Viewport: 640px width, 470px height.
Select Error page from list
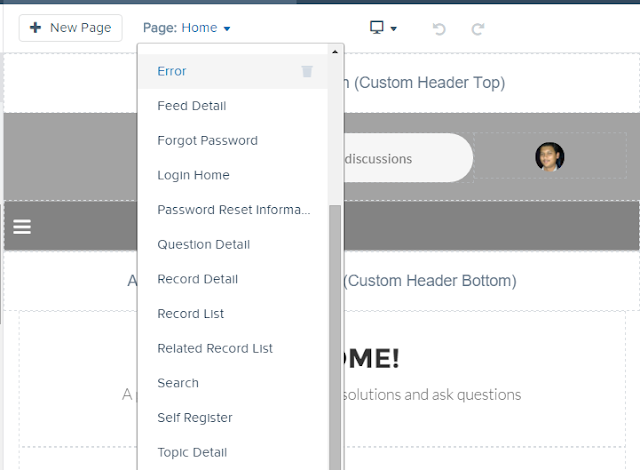click(x=172, y=71)
